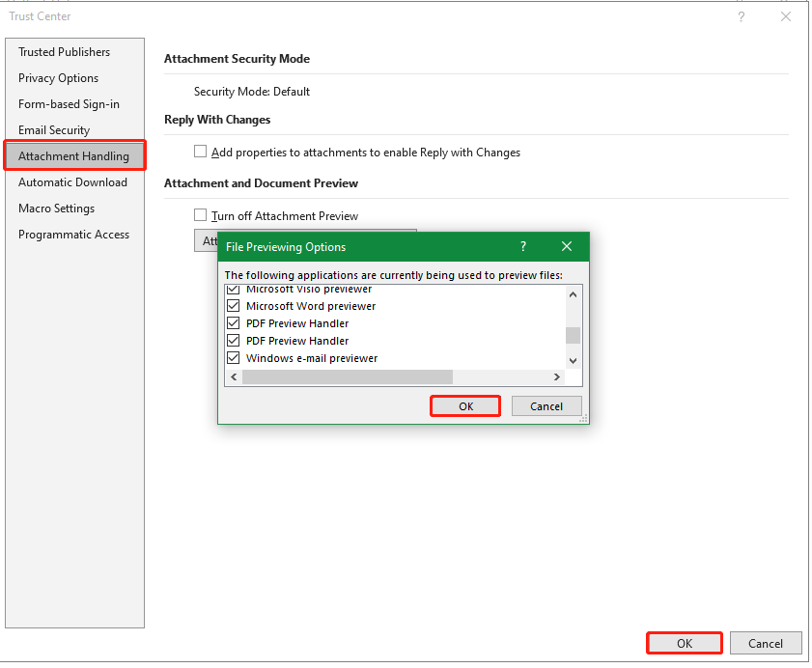Image resolution: width=812 pixels, height=668 pixels.
Task: Cancel the Trust Center dialog
Action: [x=766, y=643]
